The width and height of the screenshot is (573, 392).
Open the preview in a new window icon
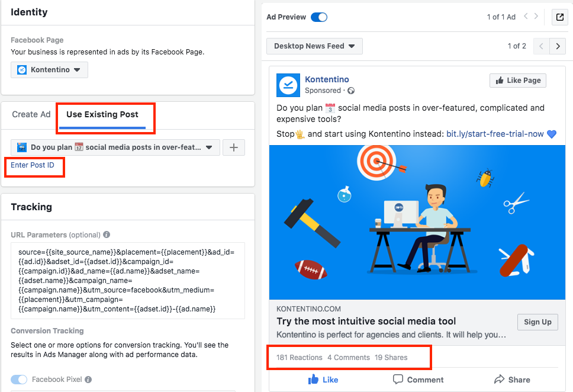pos(559,17)
